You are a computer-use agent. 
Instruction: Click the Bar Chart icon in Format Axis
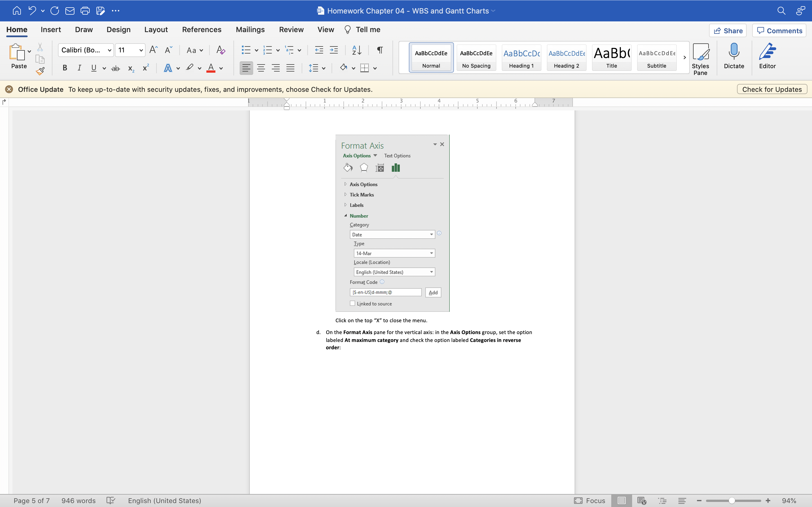click(x=396, y=168)
